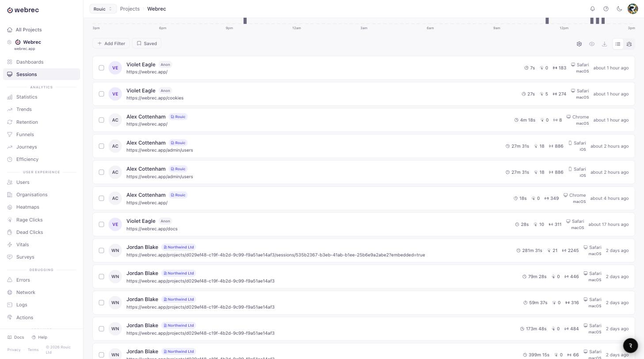644x359 pixels.
Task: Open the Privacy link
Action: (x=14, y=350)
